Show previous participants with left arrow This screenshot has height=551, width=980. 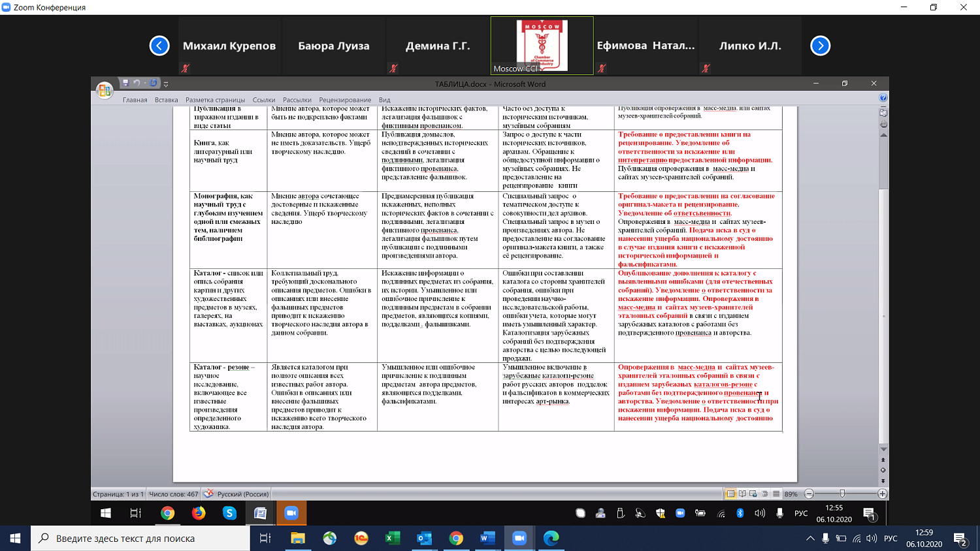coord(159,46)
